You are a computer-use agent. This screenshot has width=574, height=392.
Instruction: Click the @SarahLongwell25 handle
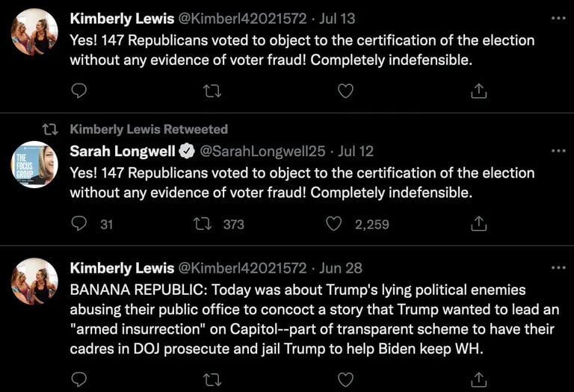(x=262, y=151)
